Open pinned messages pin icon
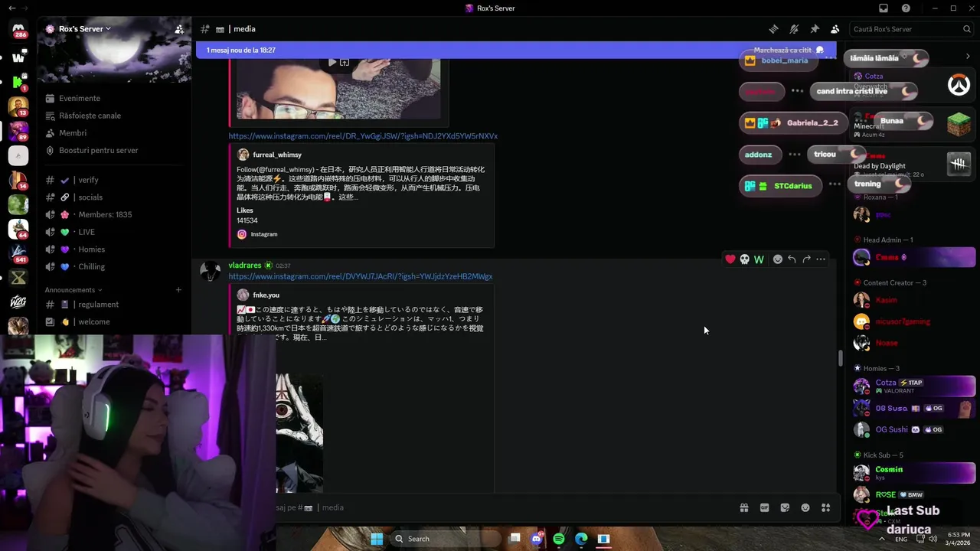 815,29
